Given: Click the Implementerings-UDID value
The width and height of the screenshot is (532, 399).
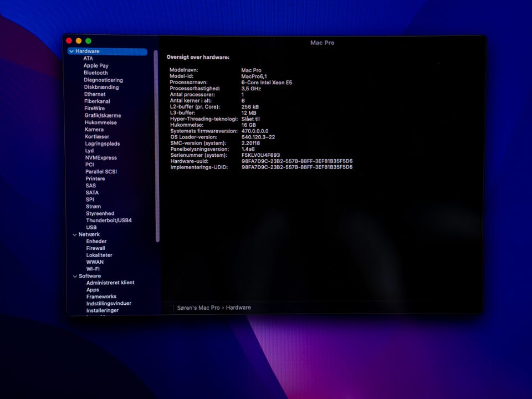Looking at the screenshot, I should pos(297,167).
